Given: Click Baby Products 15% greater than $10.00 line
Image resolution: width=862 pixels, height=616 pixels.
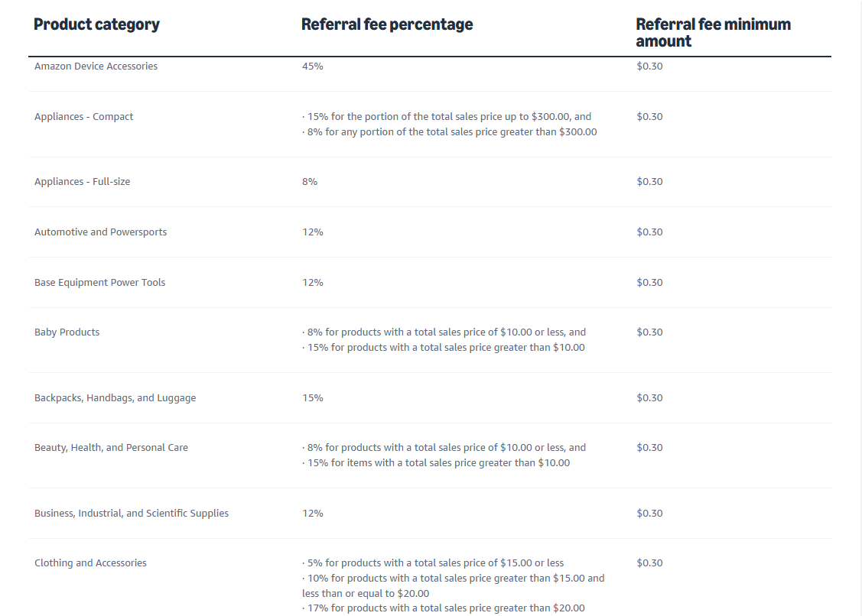Looking at the screenshot, I should (443, 347).
